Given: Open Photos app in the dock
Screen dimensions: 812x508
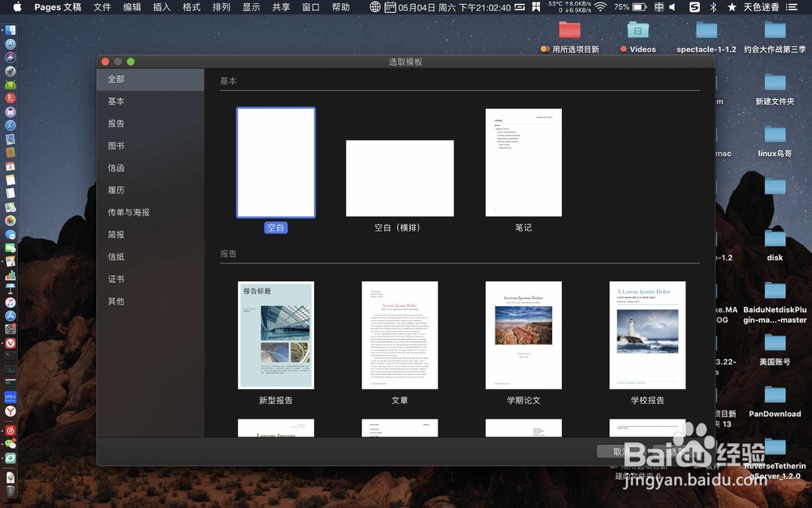Looking at the screenshot, I should click(11, 221).
